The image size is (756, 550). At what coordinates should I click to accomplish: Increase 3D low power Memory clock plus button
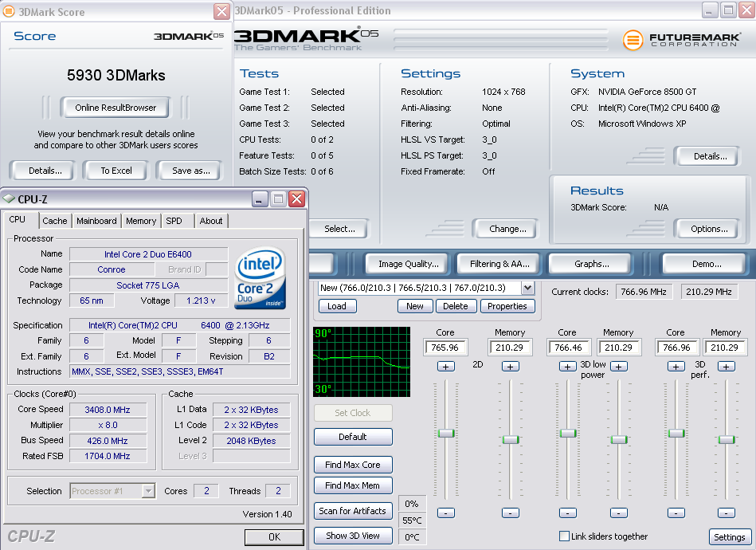[x=619, y=367]
